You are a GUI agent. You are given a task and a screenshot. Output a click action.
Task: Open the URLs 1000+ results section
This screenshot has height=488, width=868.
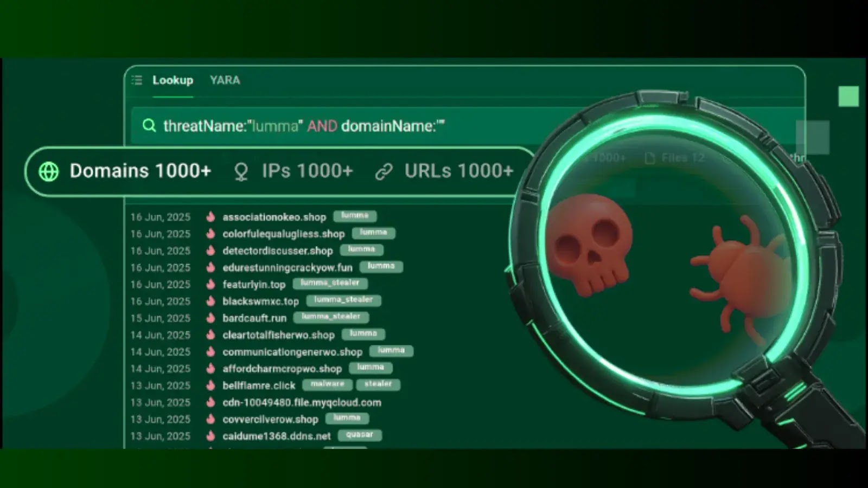pos(459,171)
